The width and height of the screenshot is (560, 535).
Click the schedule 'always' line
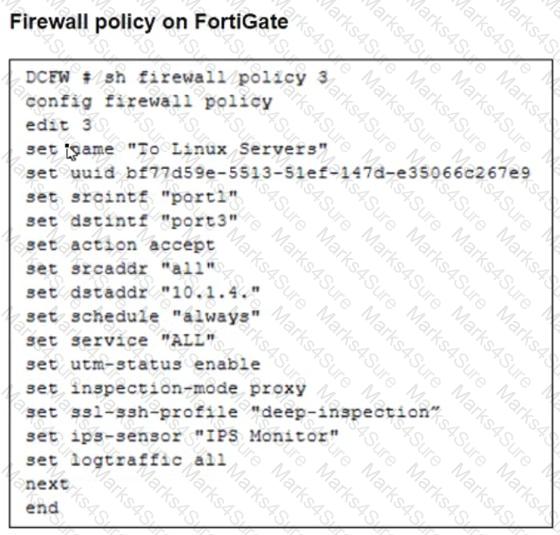pos(143,316)
